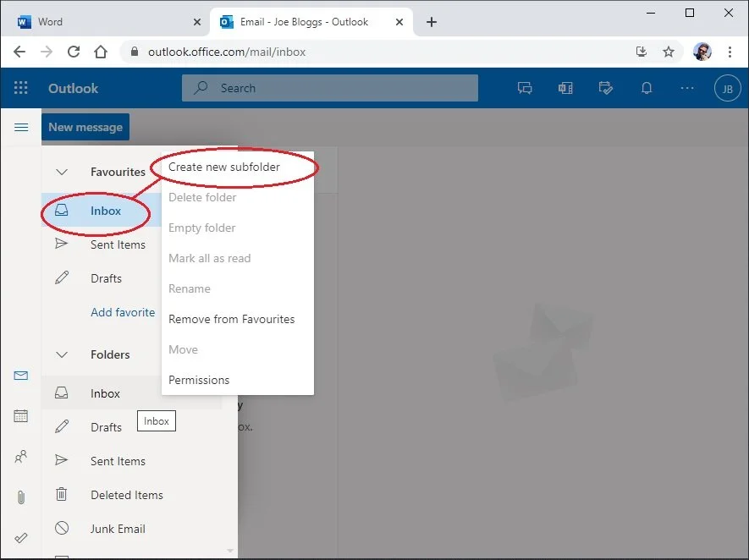Click the install app icon in address bar
Image resolution: width=749 pixels, height=560 pixels.
(x=641, y=52)
